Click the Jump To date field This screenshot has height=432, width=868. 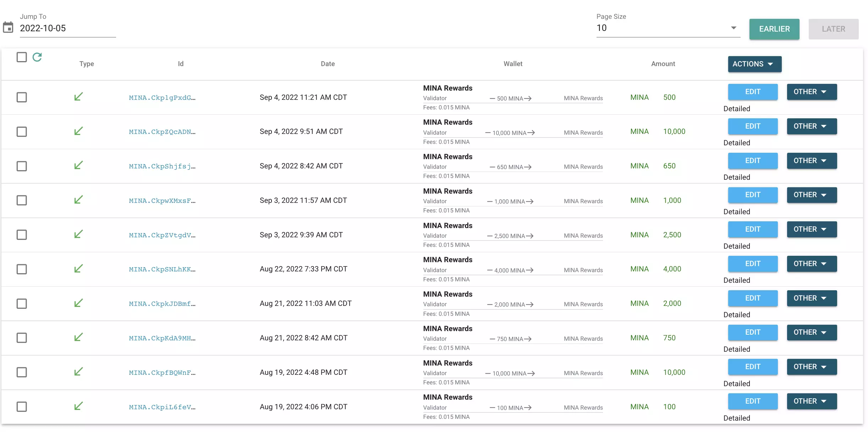pyautogui.click(x=67, y=28)
